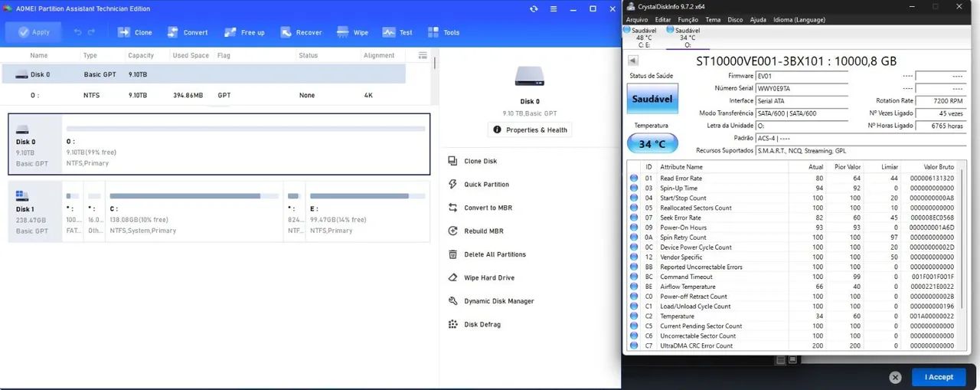Select the Free up tool
Viewport: 980px width, 390px height.
(243, 32)
